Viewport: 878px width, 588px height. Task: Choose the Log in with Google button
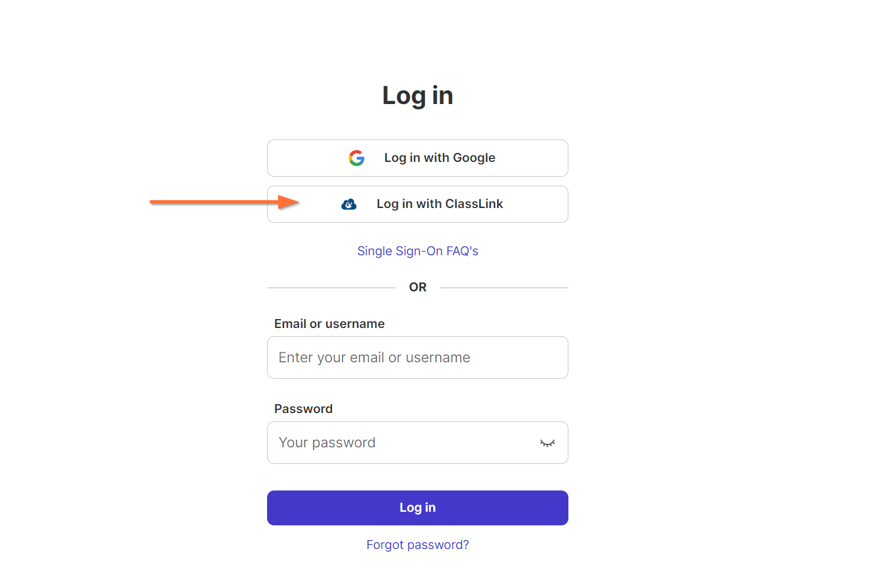click(418, 158)
